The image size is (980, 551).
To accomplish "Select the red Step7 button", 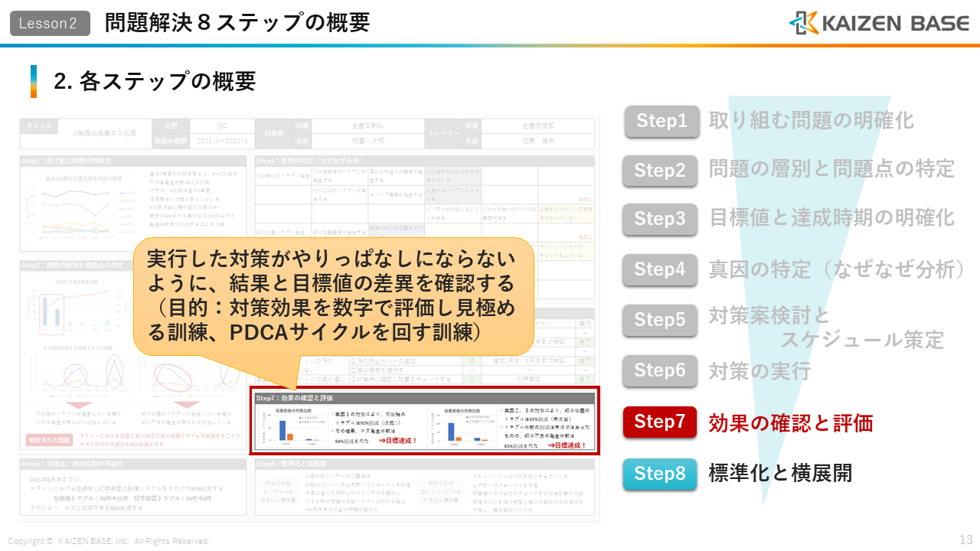I will [660, 422].
